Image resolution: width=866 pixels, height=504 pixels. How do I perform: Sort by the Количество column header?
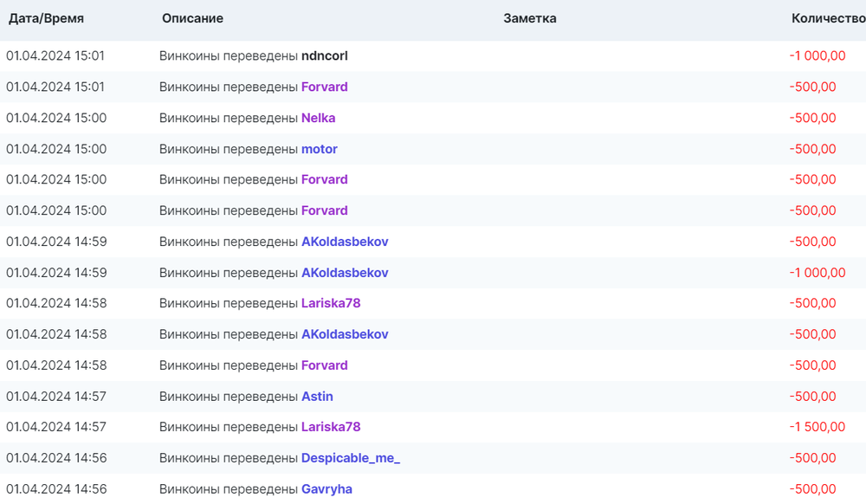[827, 18]
